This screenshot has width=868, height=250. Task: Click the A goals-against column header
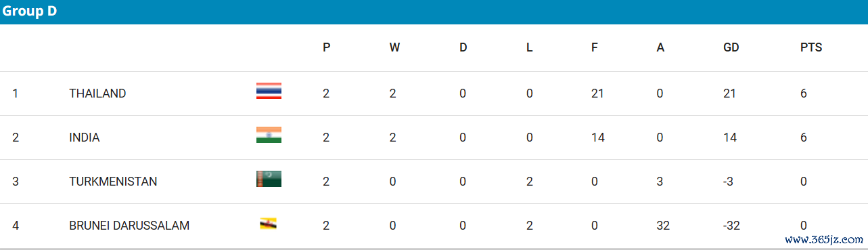tap(660, 47)
